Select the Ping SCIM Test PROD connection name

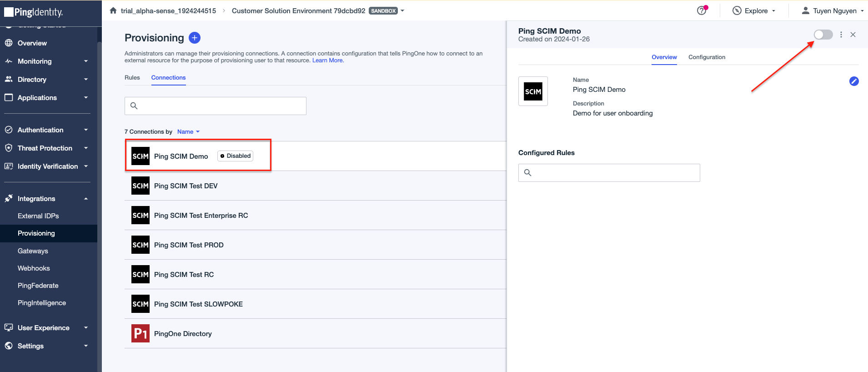189,245
